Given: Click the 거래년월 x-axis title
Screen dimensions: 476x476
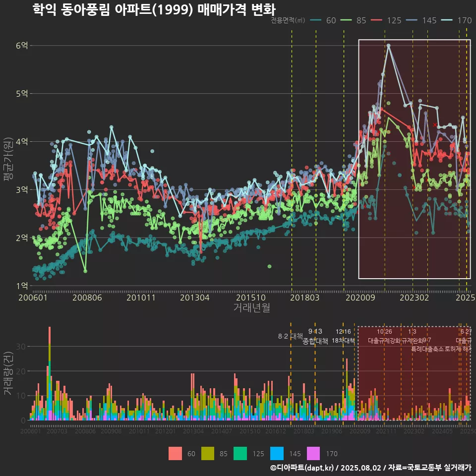Looking at the screenshot, I should point(252,307).
